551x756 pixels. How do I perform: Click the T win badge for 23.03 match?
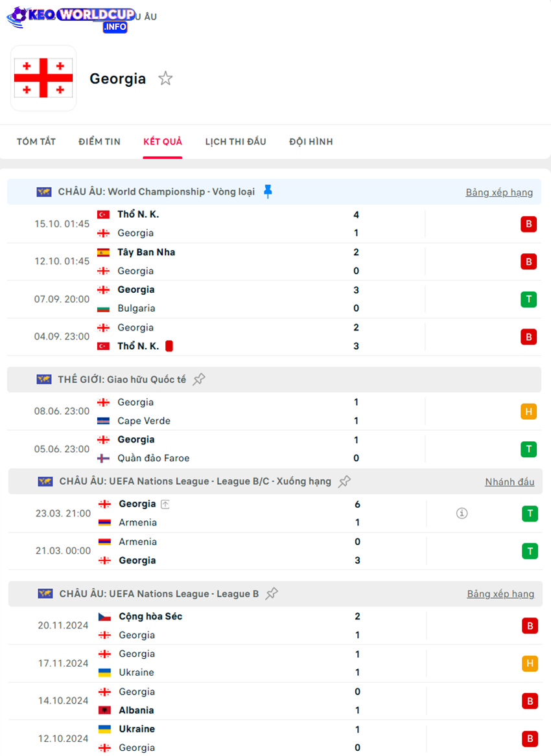pyautogui.click(x=530, y=514)
